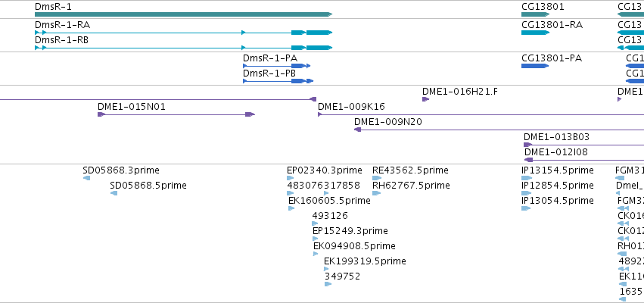The width and height of the screenshot is (644, 303).
Task: Select the DmsR-1-RB transcript feature
Action: click(x=183, y=48)
